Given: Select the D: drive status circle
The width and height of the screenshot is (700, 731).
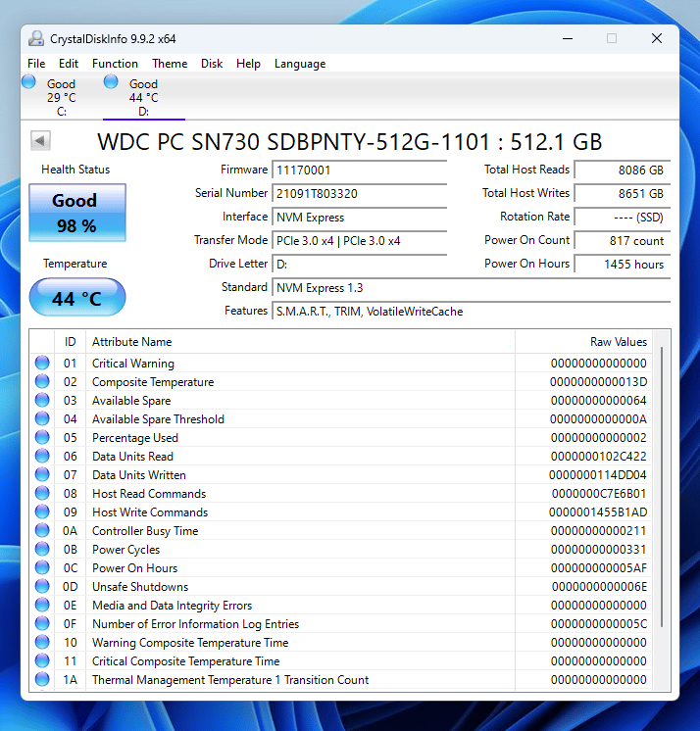Looking at the screenshot, I should pyautogui.click(x=111, y=82).
